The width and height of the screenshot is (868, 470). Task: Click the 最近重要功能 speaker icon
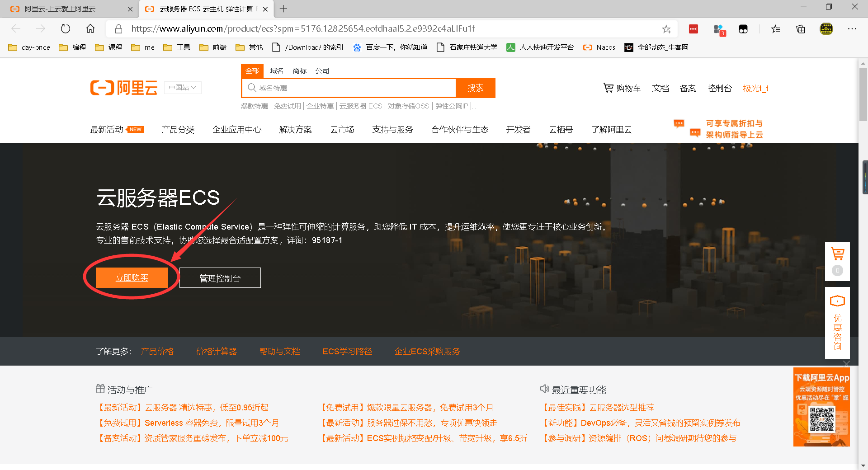click(544, 389)
